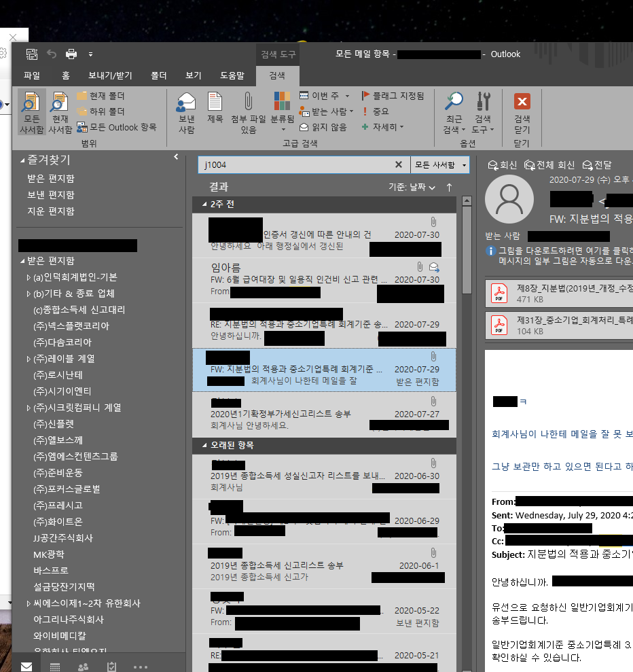Image resolution: width=633 pixels, height=672 pixels.
Task: Choose 하위 폴더 scope
Action: [101, 111]
